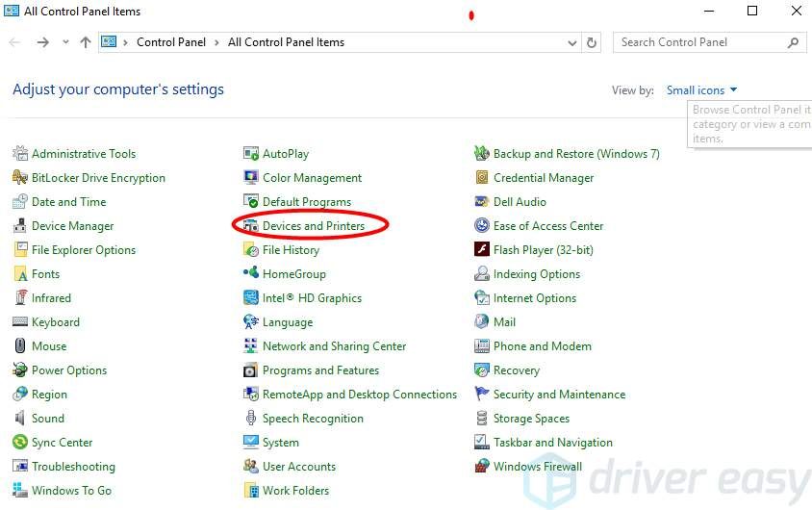Click Control Panel in the breadcrumb path
This screenshot has height=510, width=812.
tap(173, 42)
